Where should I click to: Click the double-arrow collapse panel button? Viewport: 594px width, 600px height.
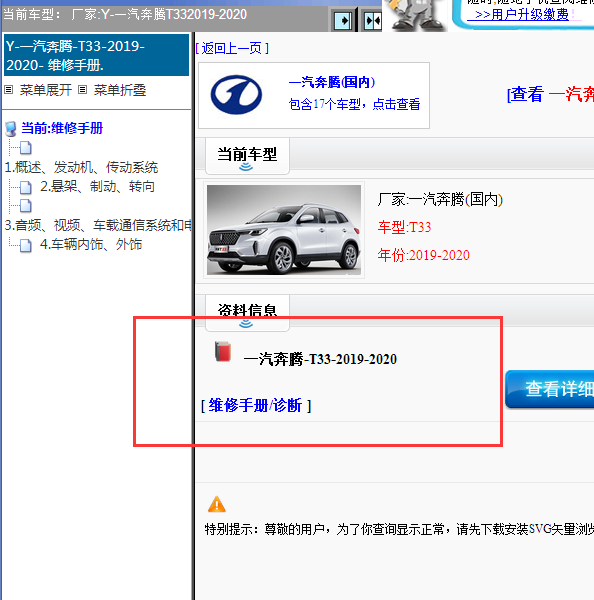coord(372,21)
